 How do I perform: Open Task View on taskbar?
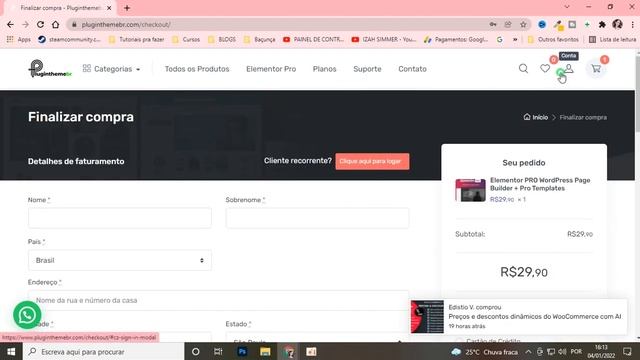pyautogui.click(x=218, y=351)
